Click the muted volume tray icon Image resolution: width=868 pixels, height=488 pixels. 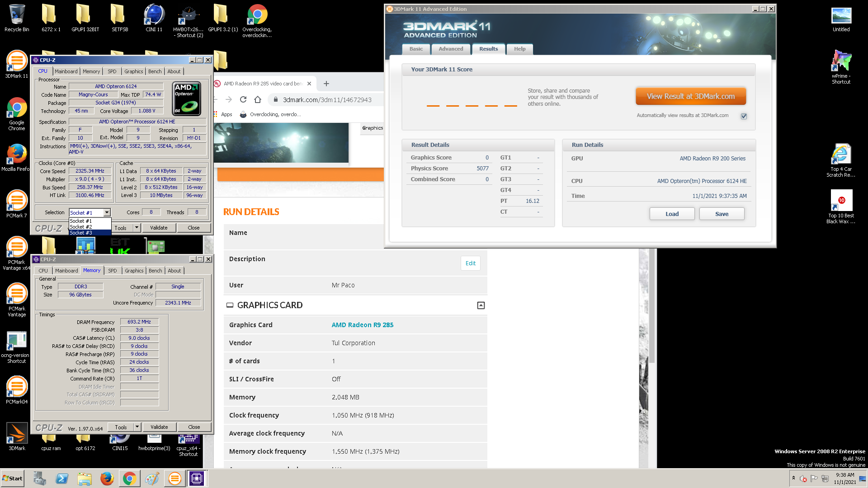click(803, 479)
